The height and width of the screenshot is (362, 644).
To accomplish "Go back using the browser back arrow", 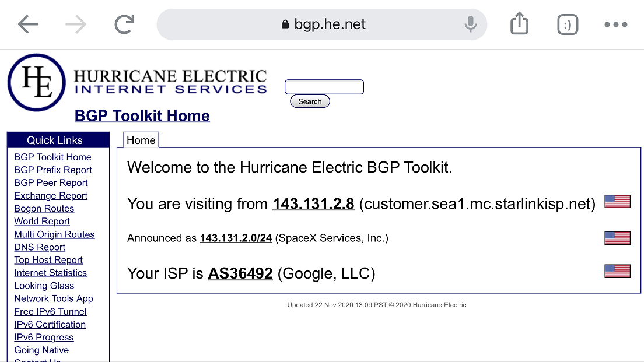I will coord(28,24).
